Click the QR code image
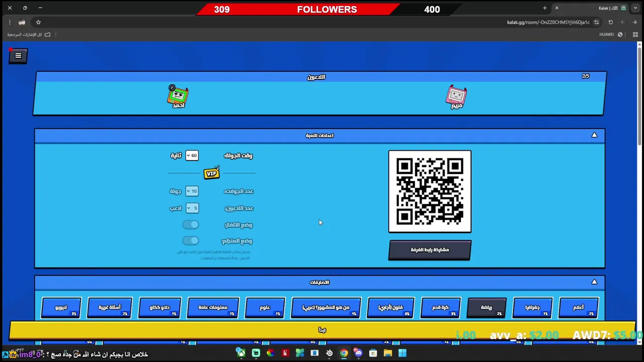The width and height of the screenshot is (644, 362). click(430, 192)
